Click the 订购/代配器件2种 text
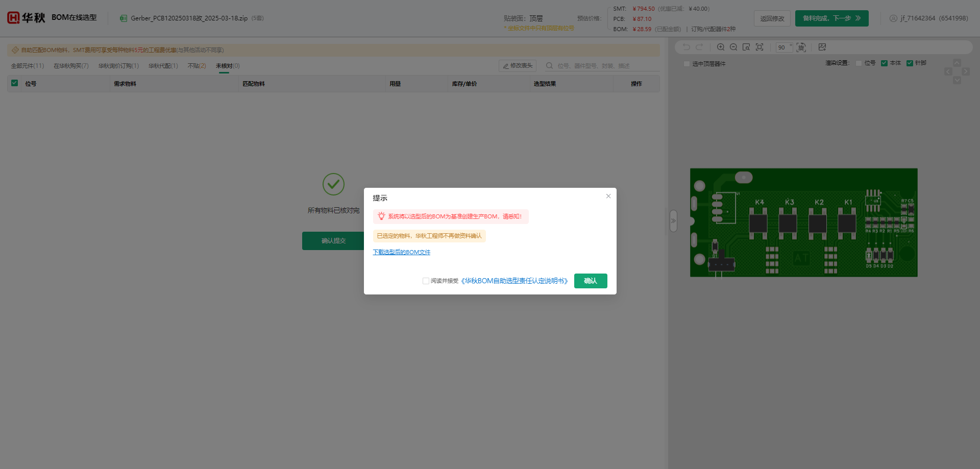 point(714,29)
